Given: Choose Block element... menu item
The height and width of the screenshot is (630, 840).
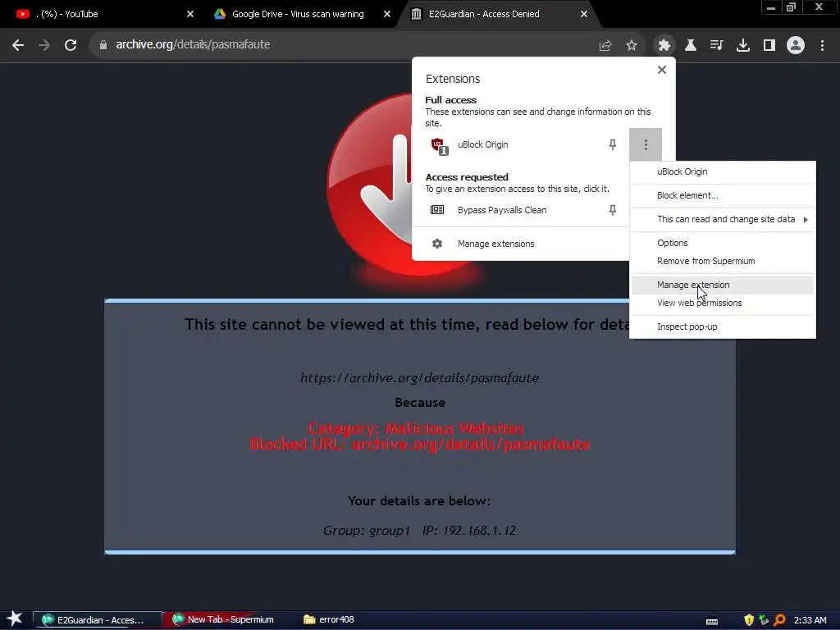Looking at the screenshot, I should click(723, 195).
